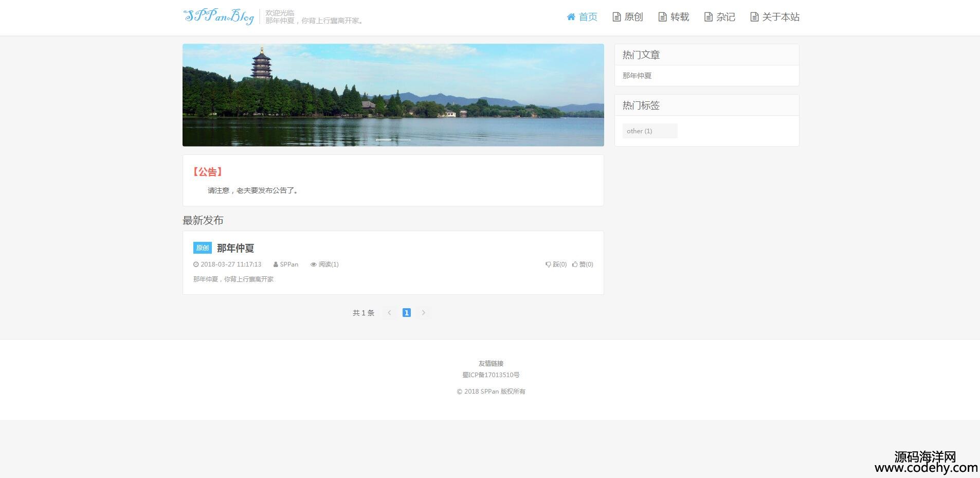980x478 pixels.
Task: Click the document icon beside 关于本站
Action: pyautogui.click(x=754, y=17)
